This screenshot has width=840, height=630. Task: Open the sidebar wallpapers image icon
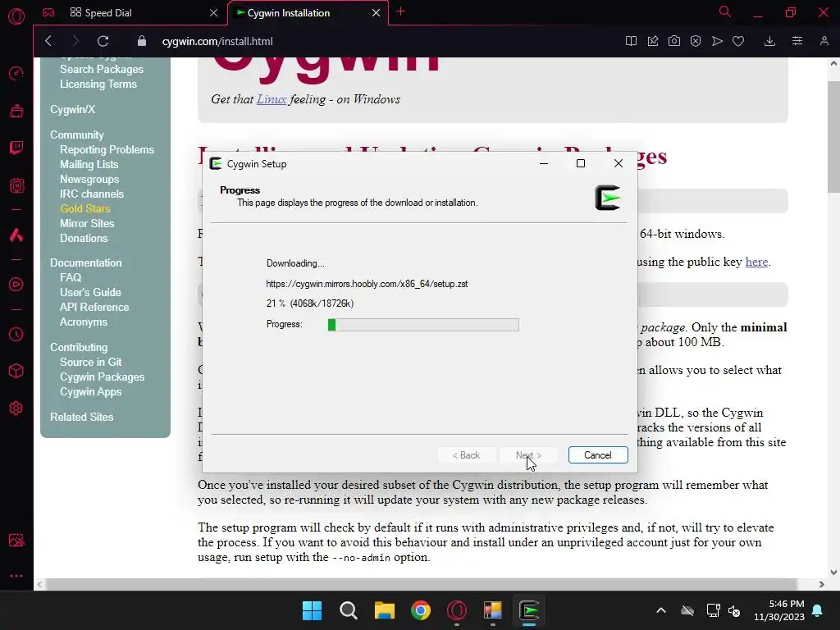16,540
